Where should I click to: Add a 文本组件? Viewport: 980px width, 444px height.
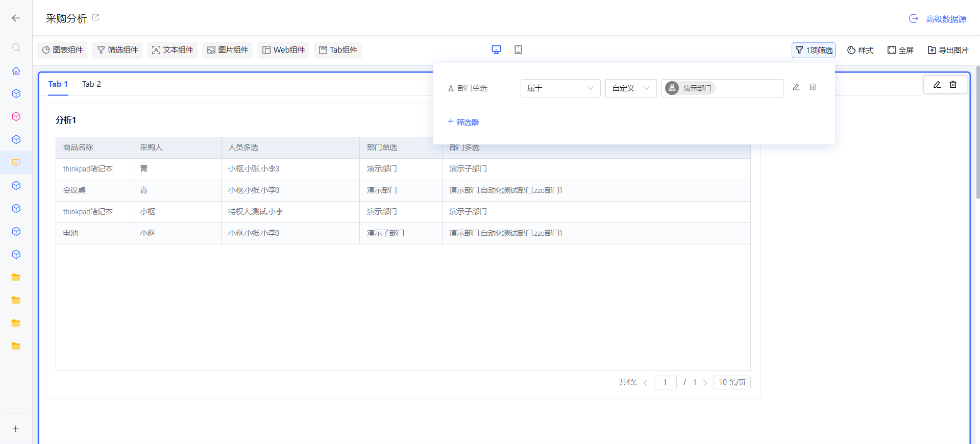click(173, 50)
